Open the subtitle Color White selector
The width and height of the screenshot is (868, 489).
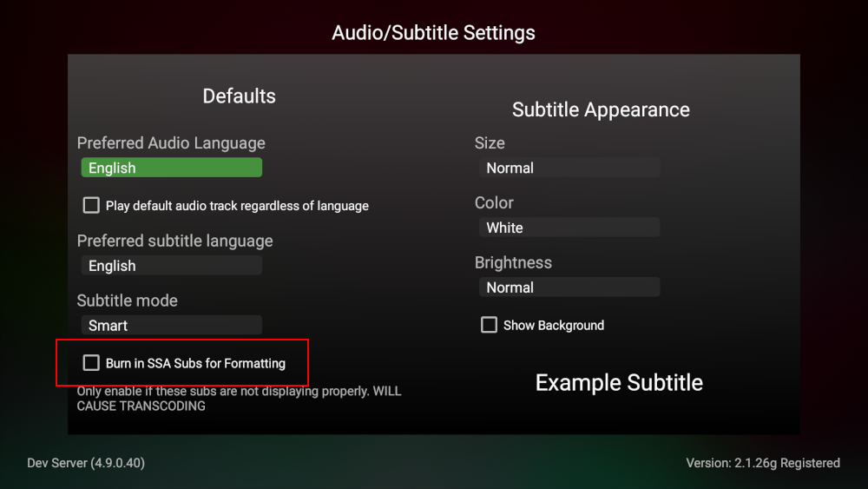click(569, 228)
